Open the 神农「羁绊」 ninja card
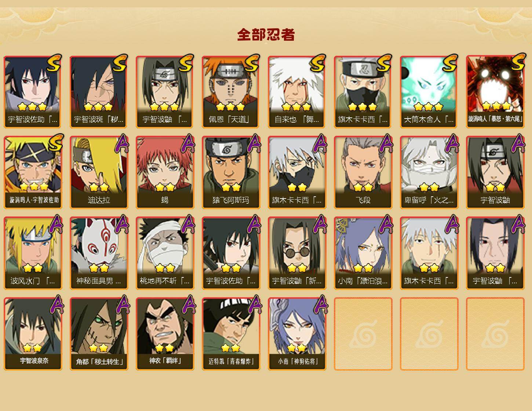 click(x=165, y=334)
